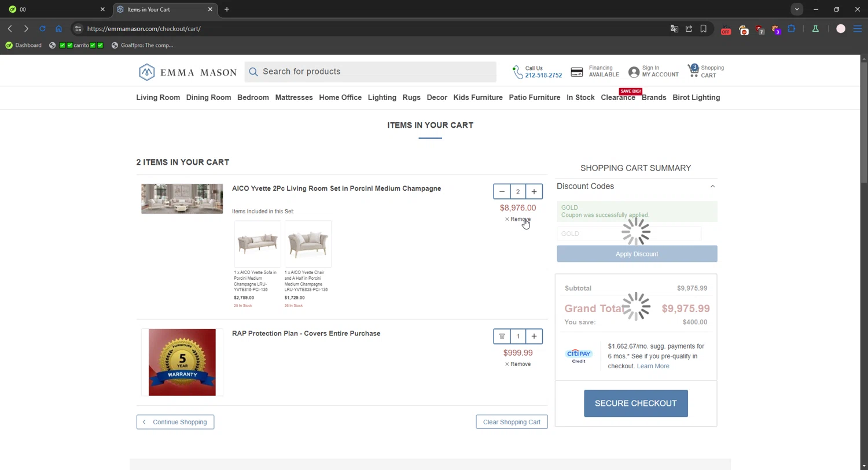Viewport: 868px width, 470px height.
Task: Click the translate page icon
Action: 674,29
